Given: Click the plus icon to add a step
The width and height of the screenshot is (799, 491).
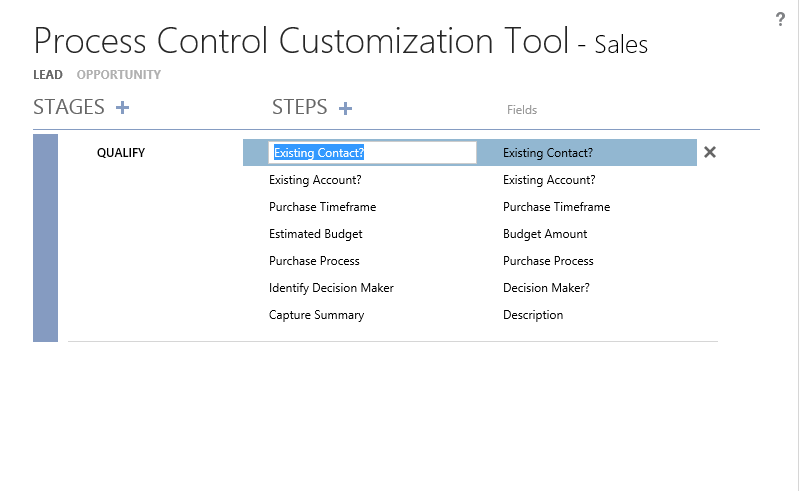Looking at the screenshot, I should coord(345,108).
